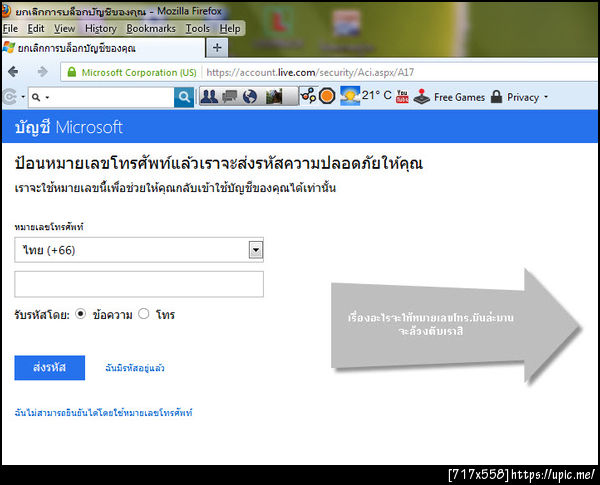Open the search engine magnifier dropdown
The image size is (600, 485).
tap(40, 97)
